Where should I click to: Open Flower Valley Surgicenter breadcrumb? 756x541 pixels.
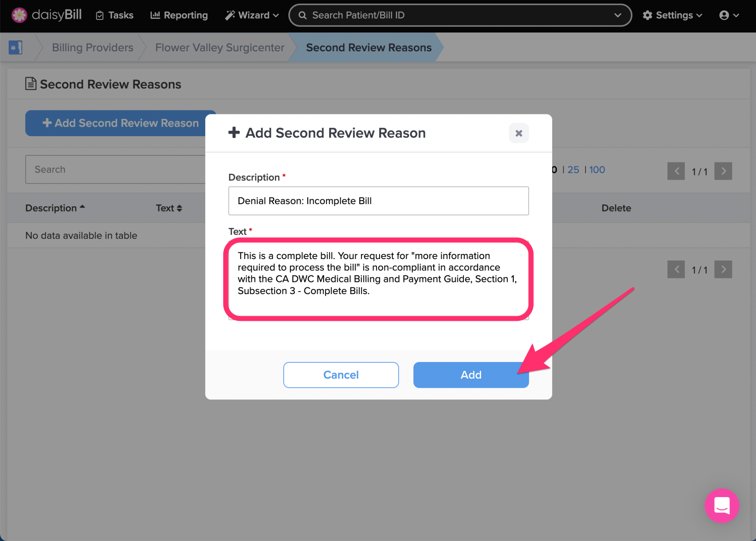click(x=220, y=47)
